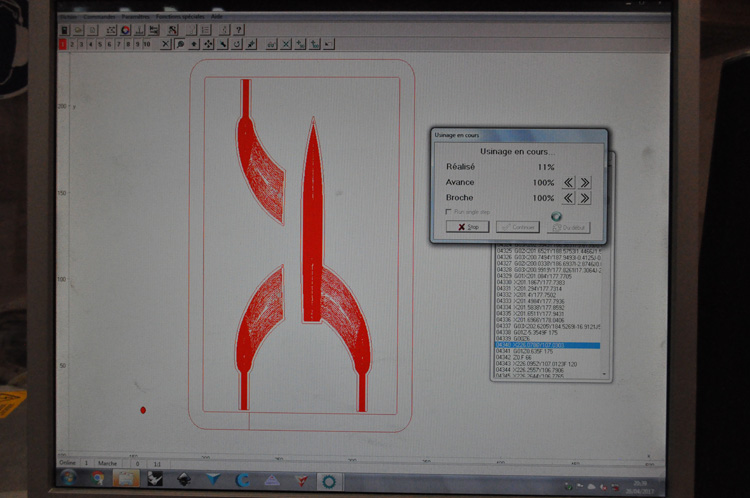Click the blank document icon in the toolbar
Viewport: 750px width, 498px height.
click(92, 30)
